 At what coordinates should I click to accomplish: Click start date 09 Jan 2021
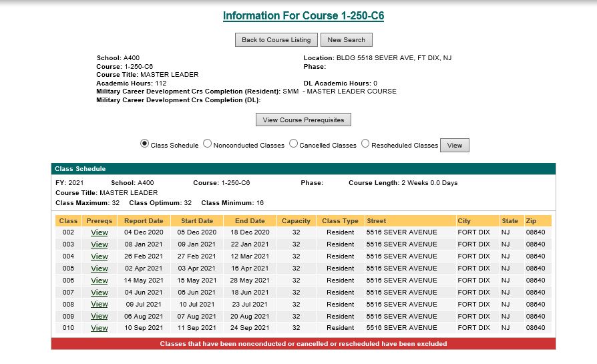coord(197,244)
